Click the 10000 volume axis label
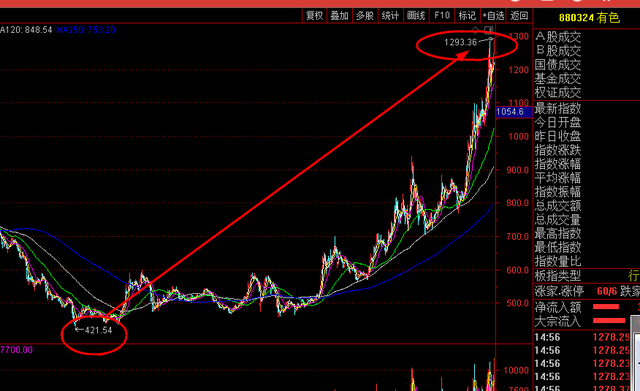640x391 pixels. pos(516,370)
